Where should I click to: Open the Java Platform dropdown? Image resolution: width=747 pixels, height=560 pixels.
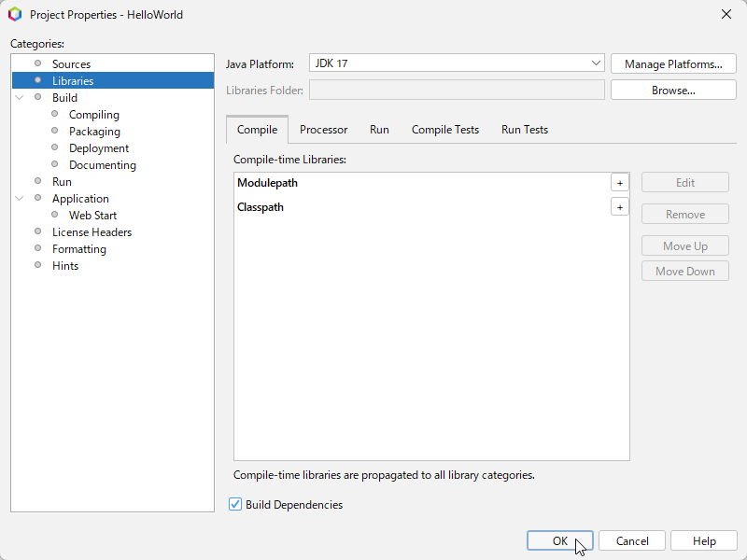[597, 63]
